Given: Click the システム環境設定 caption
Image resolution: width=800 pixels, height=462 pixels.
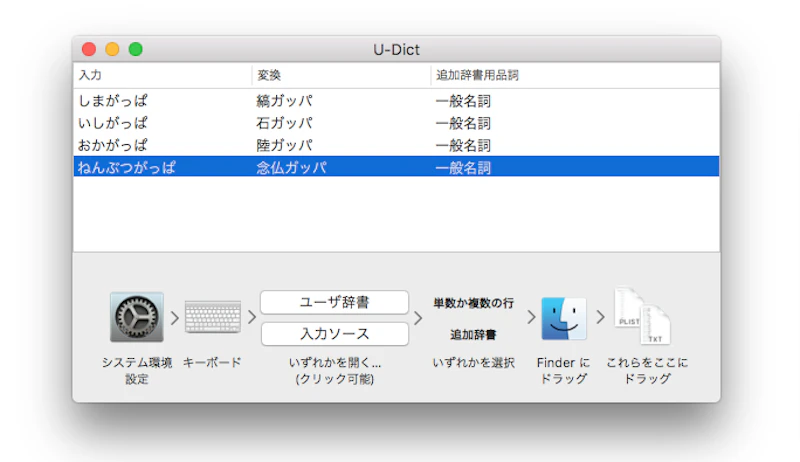Looking at the screenshot, I should [x=137, y=371].
